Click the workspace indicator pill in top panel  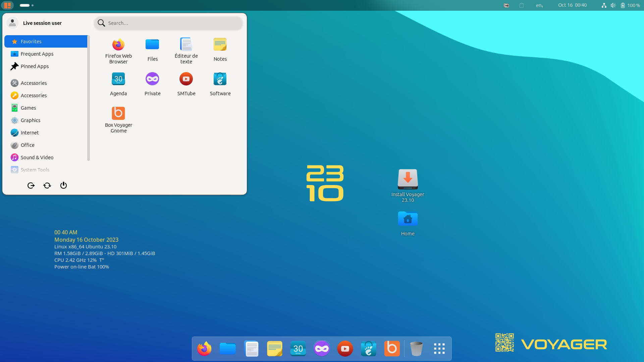tap(24, 5)
